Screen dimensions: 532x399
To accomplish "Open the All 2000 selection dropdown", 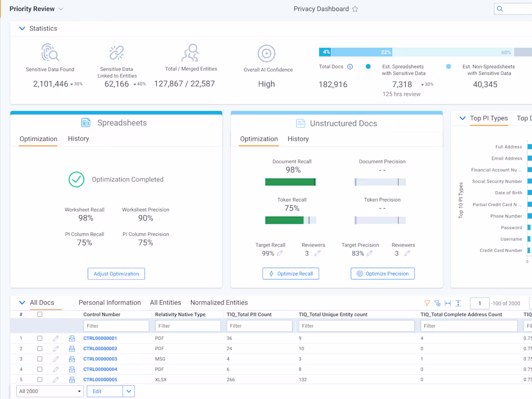I will (x=49, y=391).
